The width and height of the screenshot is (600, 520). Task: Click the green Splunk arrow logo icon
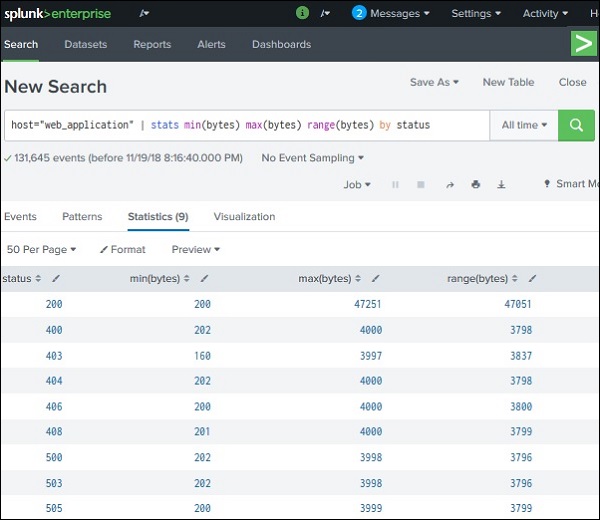[582, 43]
